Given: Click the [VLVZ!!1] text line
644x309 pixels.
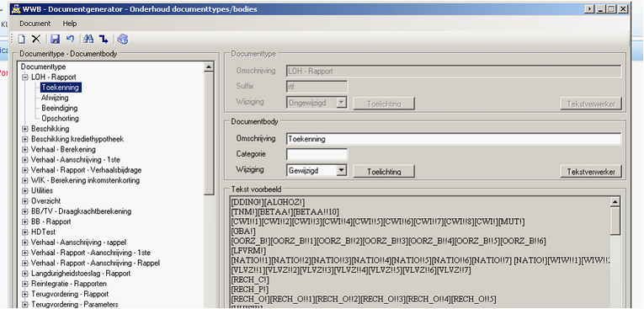Looking at the screenshot, I should coord(350,270).
